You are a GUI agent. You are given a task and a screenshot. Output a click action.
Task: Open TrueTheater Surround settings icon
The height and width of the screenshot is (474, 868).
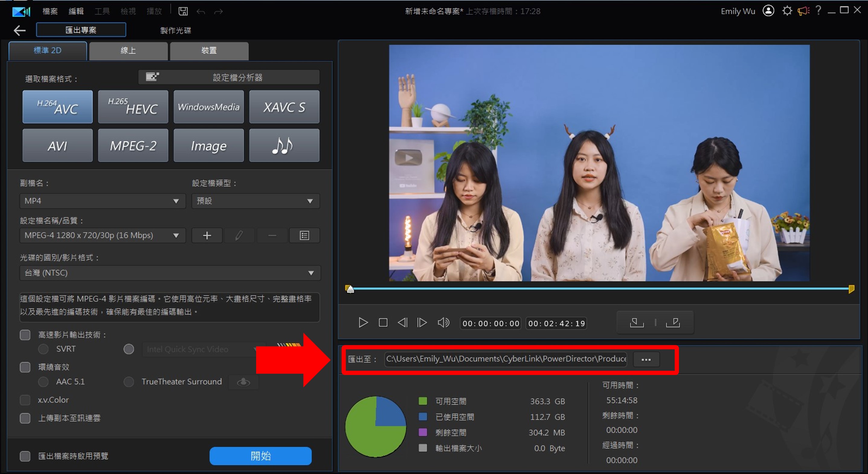[x=243, y=382]
